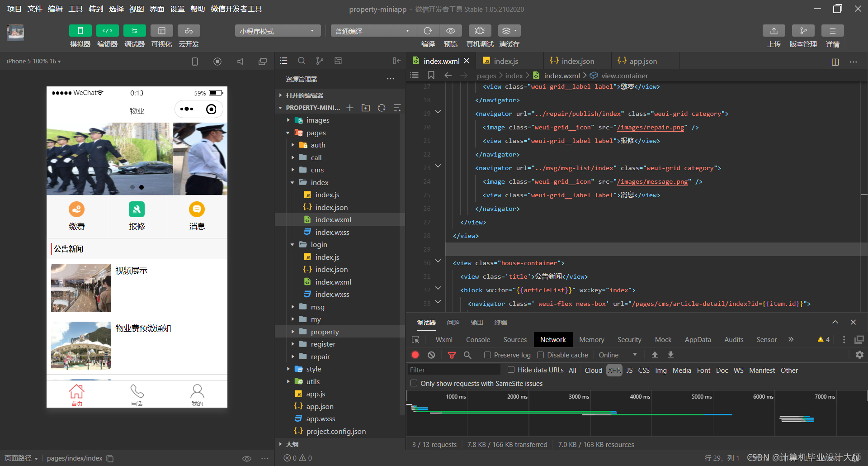Open the visualization (可视化) tool
Image resolution: width=868 pixels, height=466 pixels.
(x=161, y=31)
